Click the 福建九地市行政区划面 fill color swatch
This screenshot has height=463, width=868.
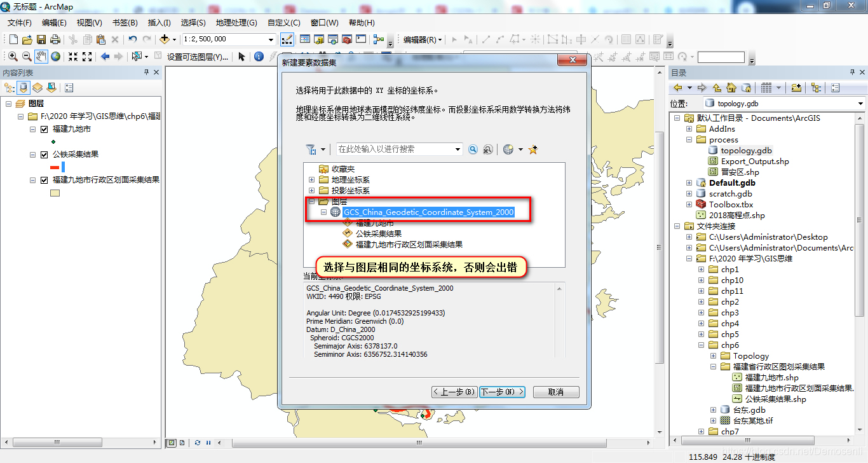pos(55,193)
